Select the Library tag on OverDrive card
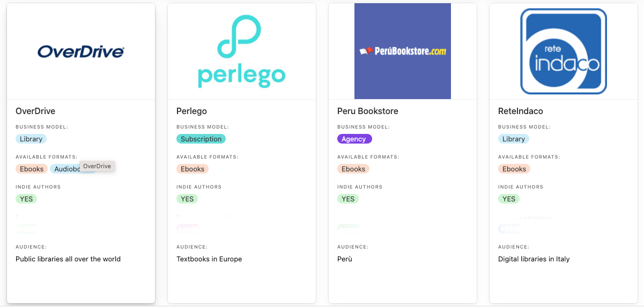Screen dimensions: 644x308 31,139
